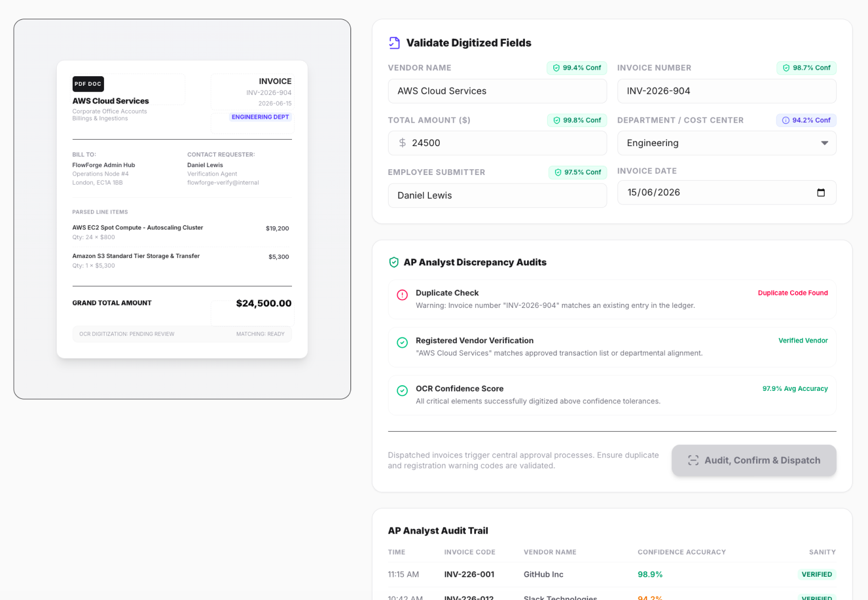The width and height of the screenshot is (868, 600).
Task: Click the Audit, Confirm & Dispatch button
Action: click(754, 460)
